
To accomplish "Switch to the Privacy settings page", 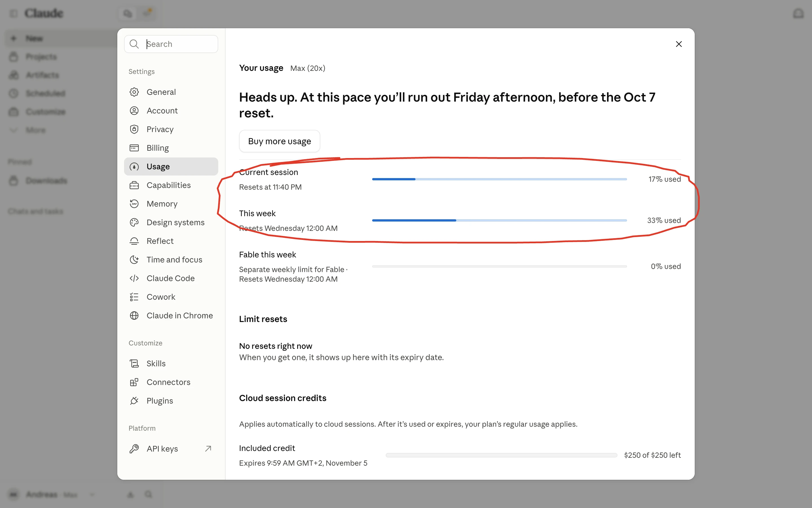I will (171, 129).
